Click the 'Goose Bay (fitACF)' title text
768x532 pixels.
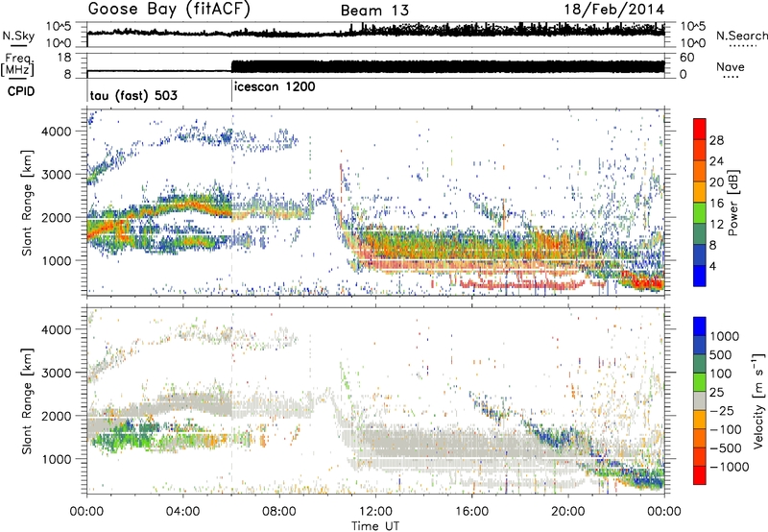(169, 10)
